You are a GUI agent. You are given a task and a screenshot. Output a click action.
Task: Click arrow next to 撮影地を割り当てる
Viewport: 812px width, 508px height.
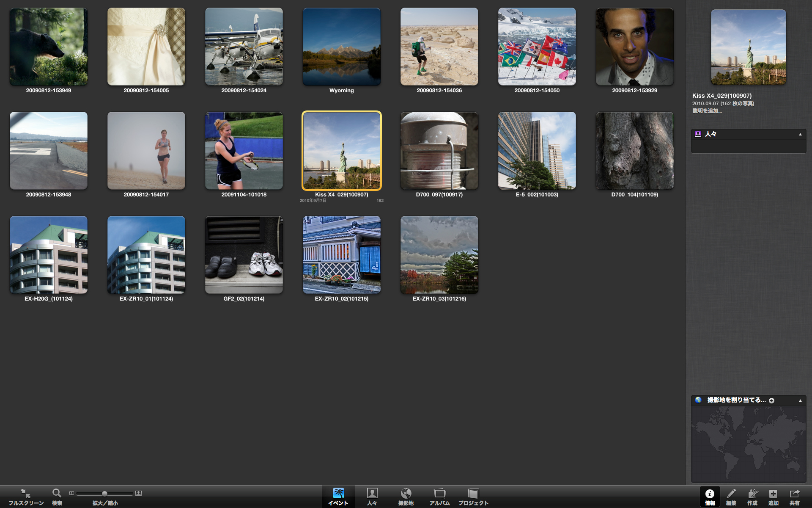point(772,400)
